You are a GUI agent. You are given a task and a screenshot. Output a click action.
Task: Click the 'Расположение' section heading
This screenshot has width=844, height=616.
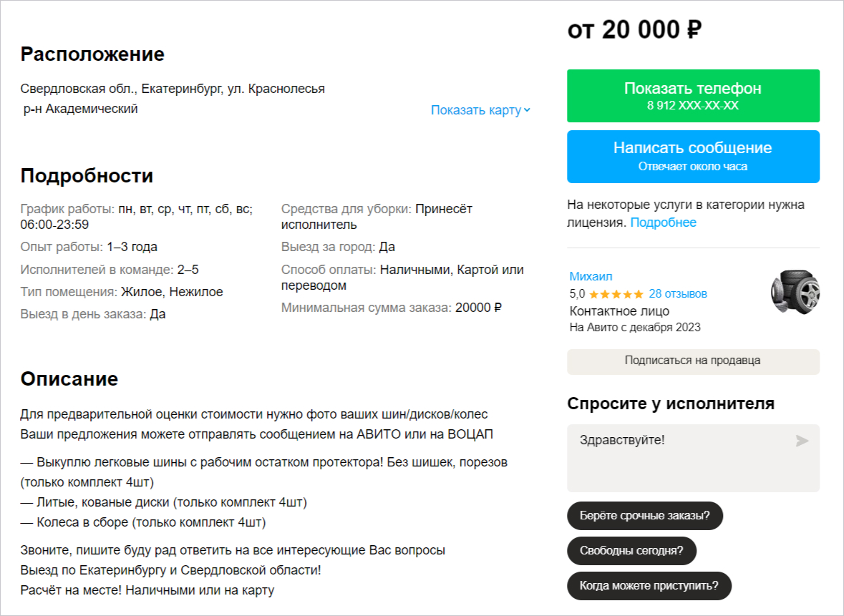pos(92,54)
